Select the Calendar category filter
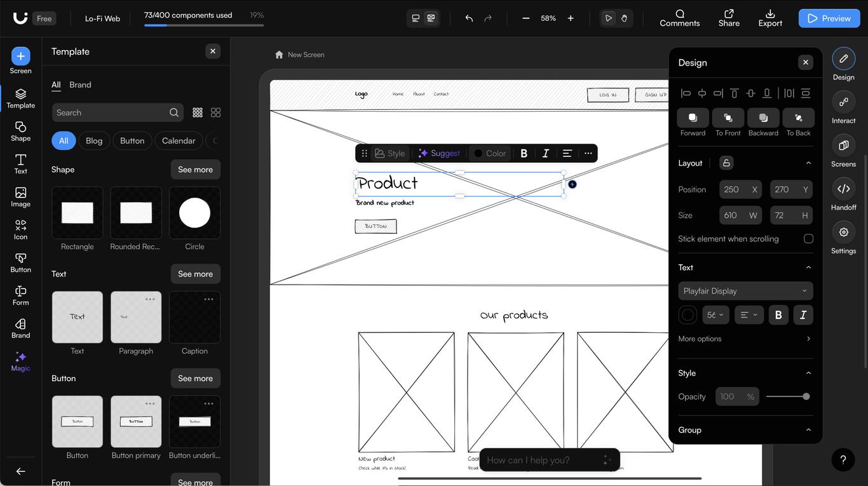The image size is (868, 486). [178, 140]
